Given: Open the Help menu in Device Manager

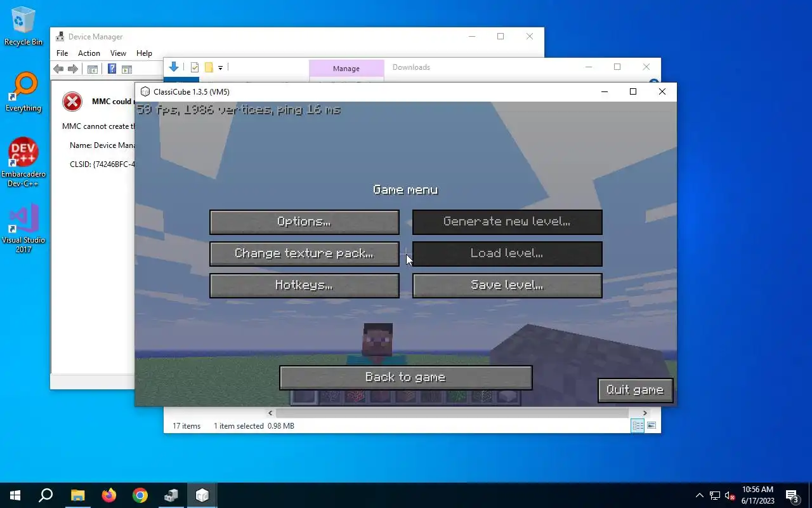Looking at the screenshot, I should tap(144, 53).
